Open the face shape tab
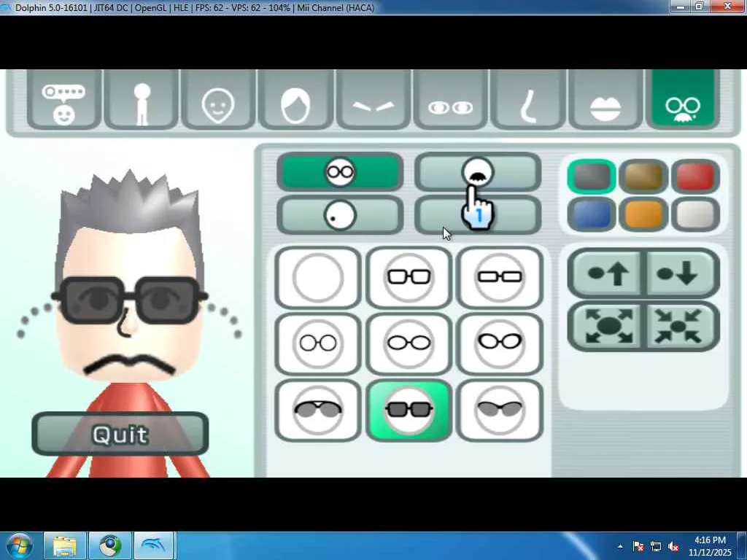The height and width of the screenshot is (560, 747). pos(218,99)
